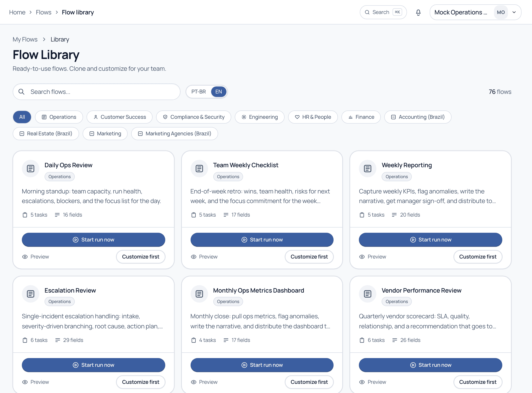
Task: Filter flows by Customer Success
Action: (x=120, y=117)
